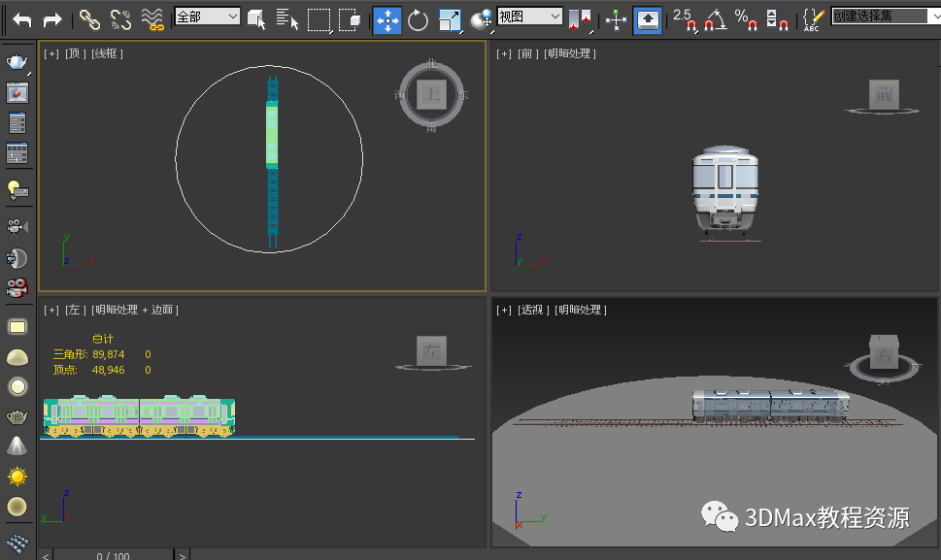Toggle the 2.5 snaps toggle

(685, 19)
